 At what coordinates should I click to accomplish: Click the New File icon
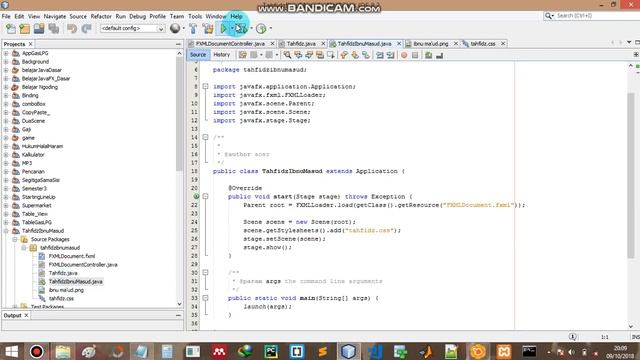11,29
